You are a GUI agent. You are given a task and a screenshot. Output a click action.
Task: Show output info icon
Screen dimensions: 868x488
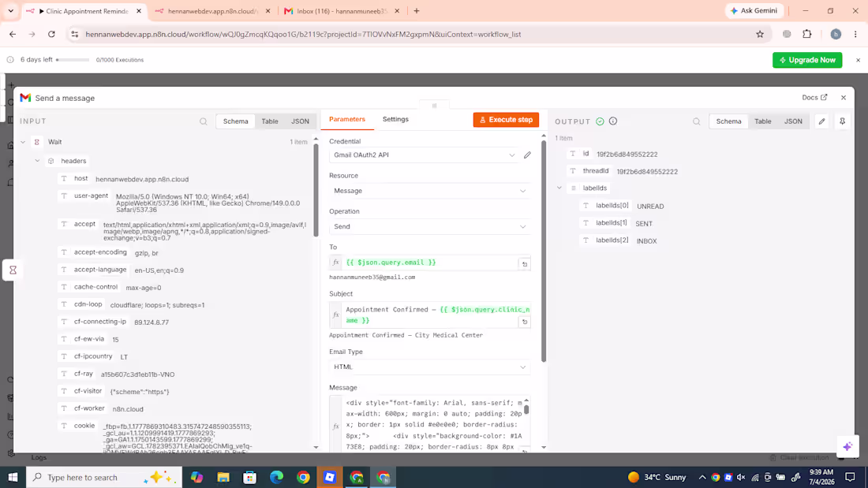click(x=613, y=121)
